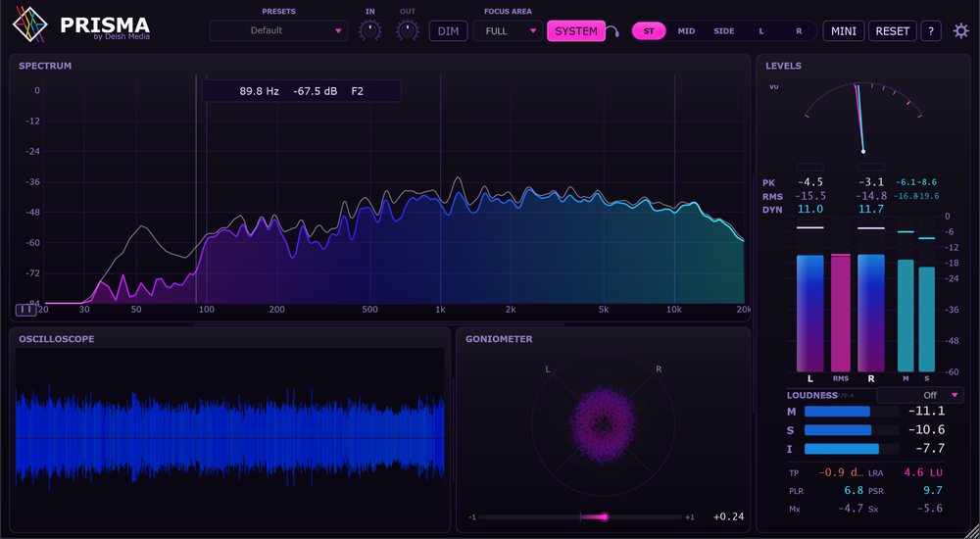Click the Short-term loudness S bar
Viewport: 980px width, 539px height.
[x=852, y=430]
